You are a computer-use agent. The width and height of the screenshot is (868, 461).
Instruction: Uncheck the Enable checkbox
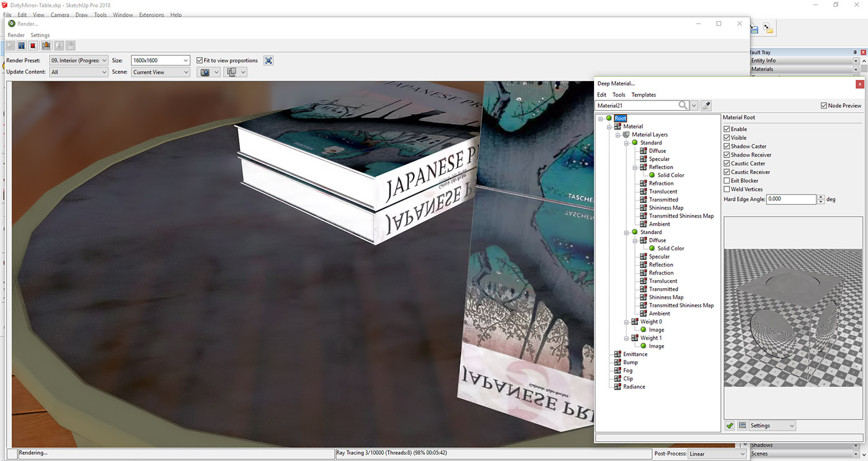click(727, 129)
